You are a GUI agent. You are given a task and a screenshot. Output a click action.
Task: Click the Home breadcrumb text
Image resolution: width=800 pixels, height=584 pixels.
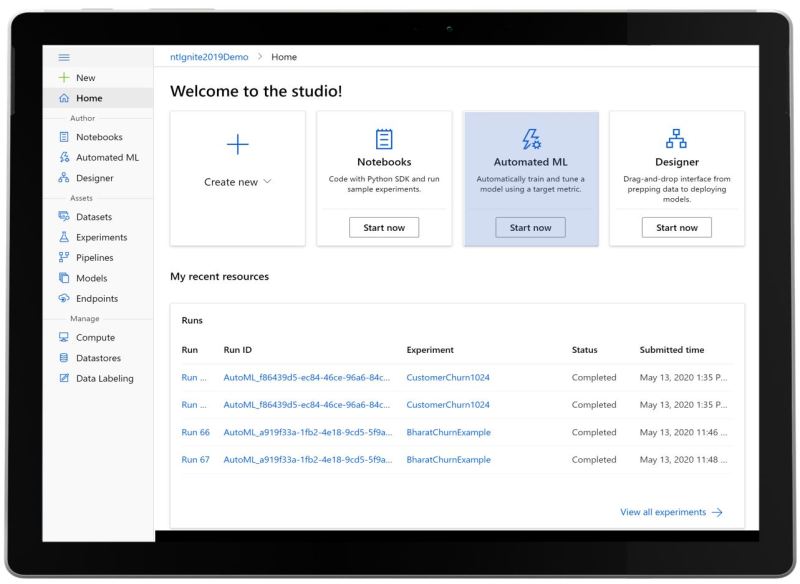(x=284, y=57)
